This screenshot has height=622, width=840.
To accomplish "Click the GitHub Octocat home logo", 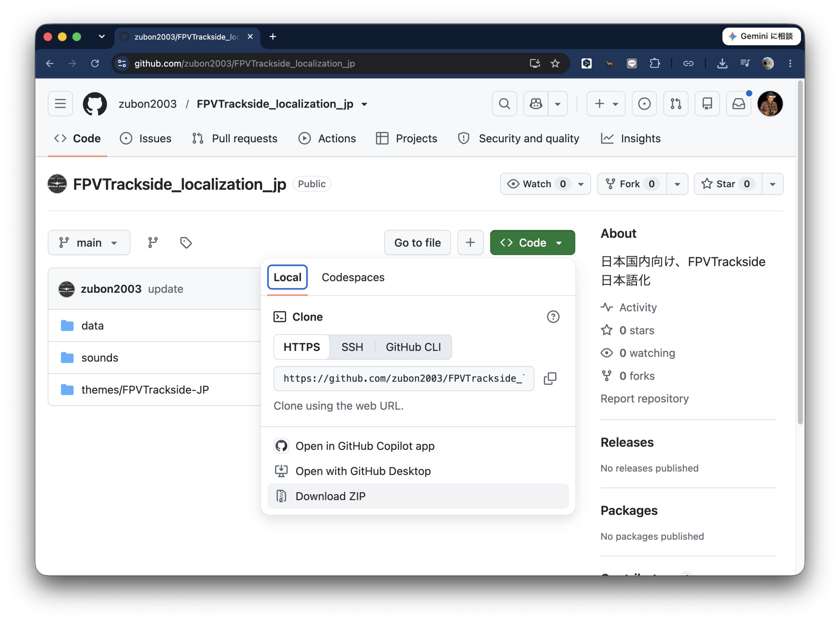I will (x=94, y=104).
